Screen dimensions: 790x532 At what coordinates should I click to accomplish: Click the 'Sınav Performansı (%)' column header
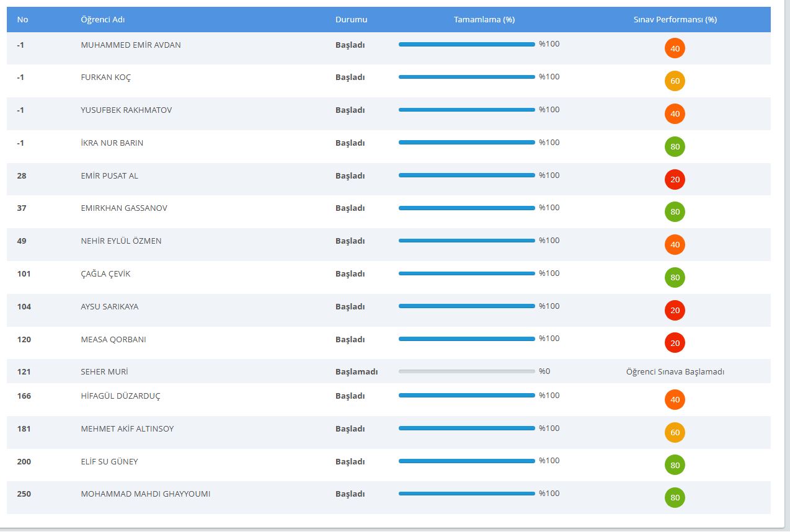point(675,20)
